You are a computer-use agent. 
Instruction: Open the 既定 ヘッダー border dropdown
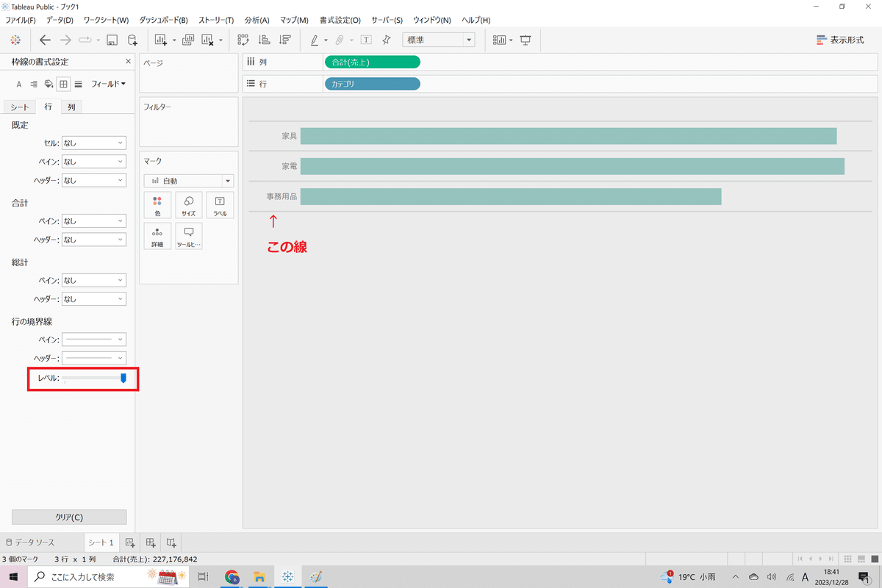[93, 180]
